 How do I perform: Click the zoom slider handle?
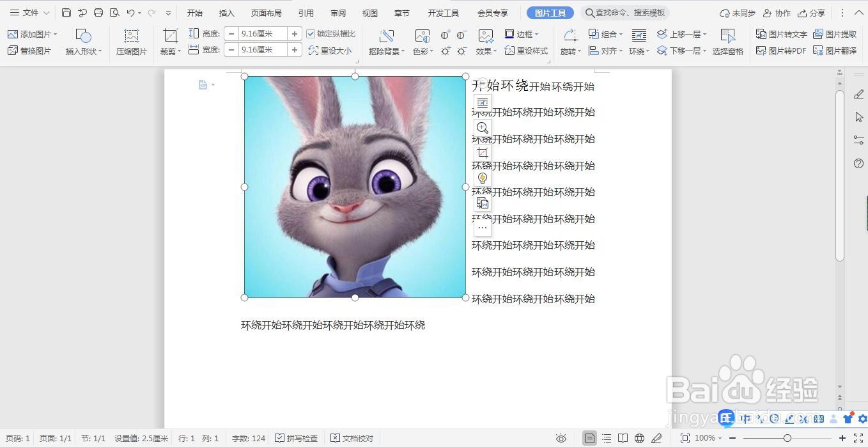(787, 438)
